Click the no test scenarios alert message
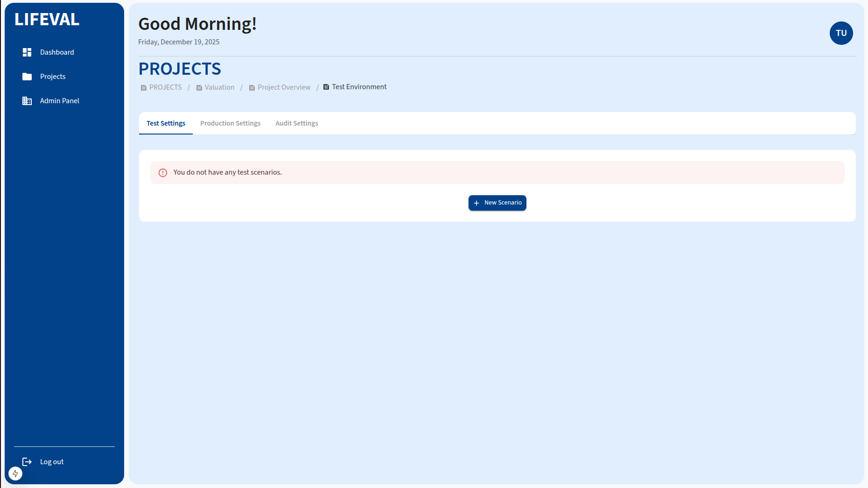 point(227,172)
